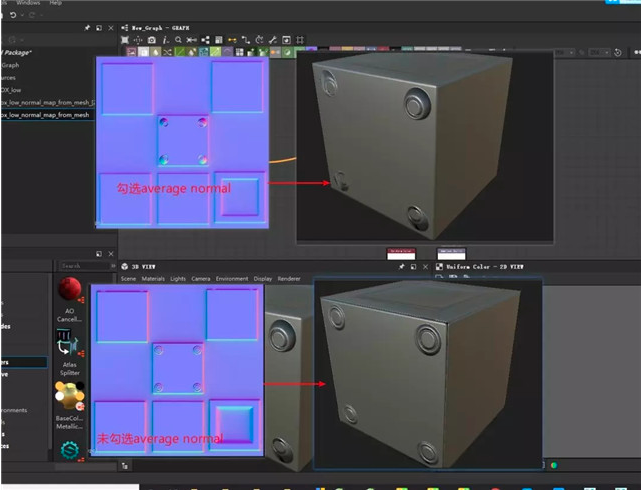Float the Library panel window
The height and width of the screenshot is (491, 641).
(x=99, y=254)
